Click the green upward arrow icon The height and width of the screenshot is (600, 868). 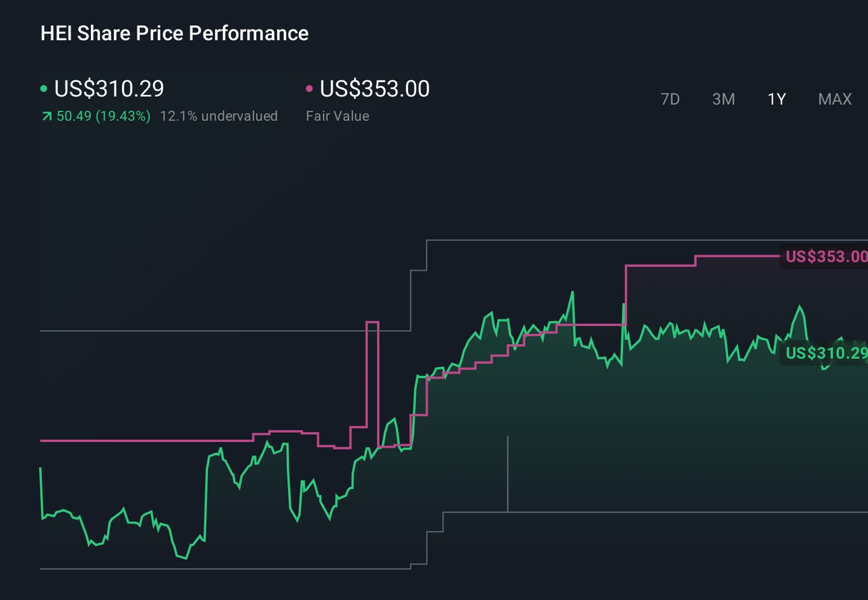(x=46, y=116)
